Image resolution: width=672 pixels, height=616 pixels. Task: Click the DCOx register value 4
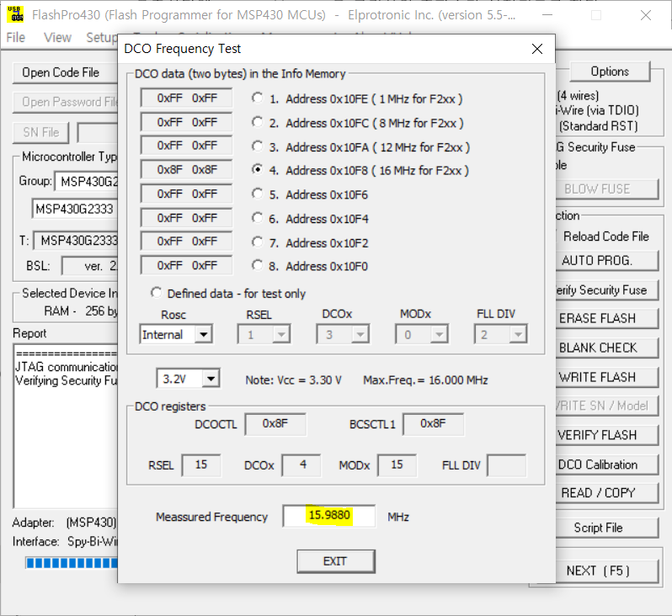[x=301, y=465]
